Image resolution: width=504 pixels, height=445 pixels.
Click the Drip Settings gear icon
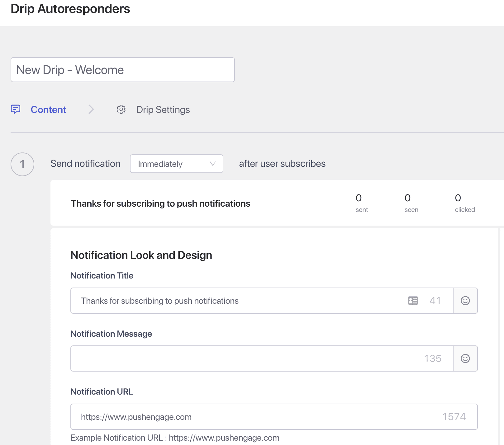click(121, 110)
